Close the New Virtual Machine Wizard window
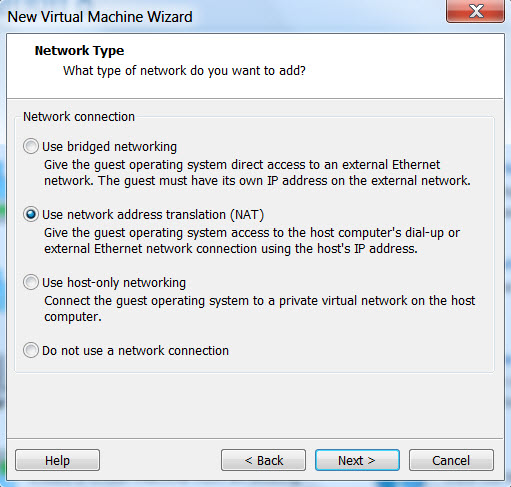 476,11
